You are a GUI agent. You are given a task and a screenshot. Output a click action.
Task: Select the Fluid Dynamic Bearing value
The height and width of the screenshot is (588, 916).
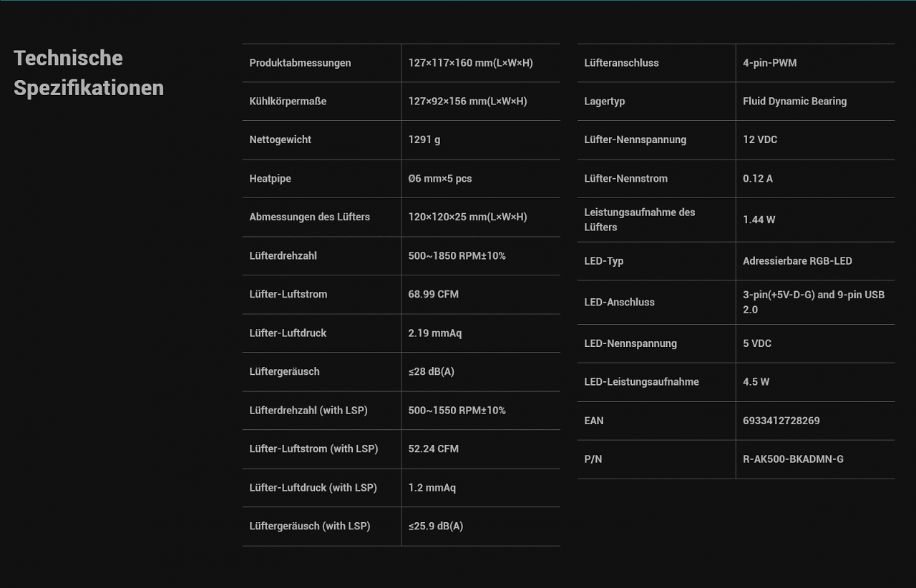(795, 102)
